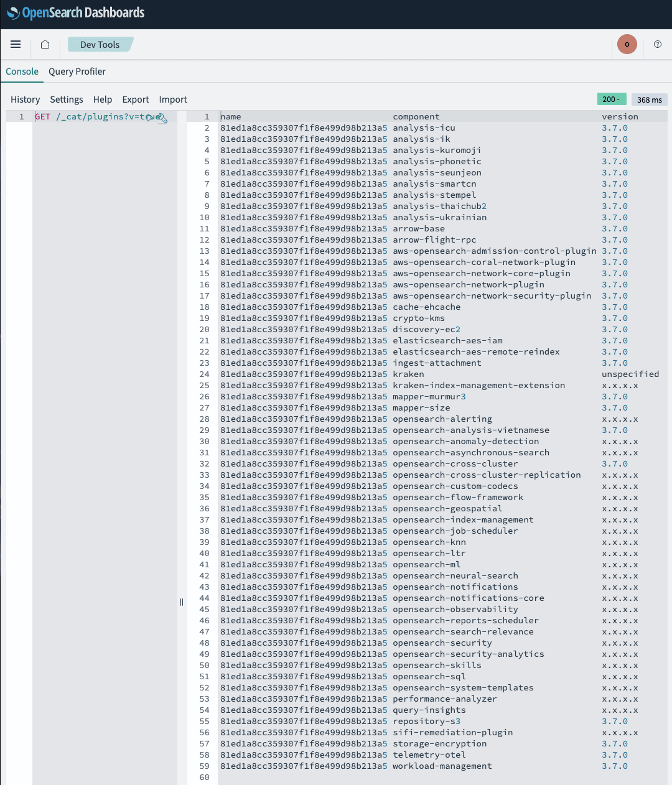The width and height of the screenshot is (672, 785).
Task: Open the console Help
Action: [x=103, y=100]
